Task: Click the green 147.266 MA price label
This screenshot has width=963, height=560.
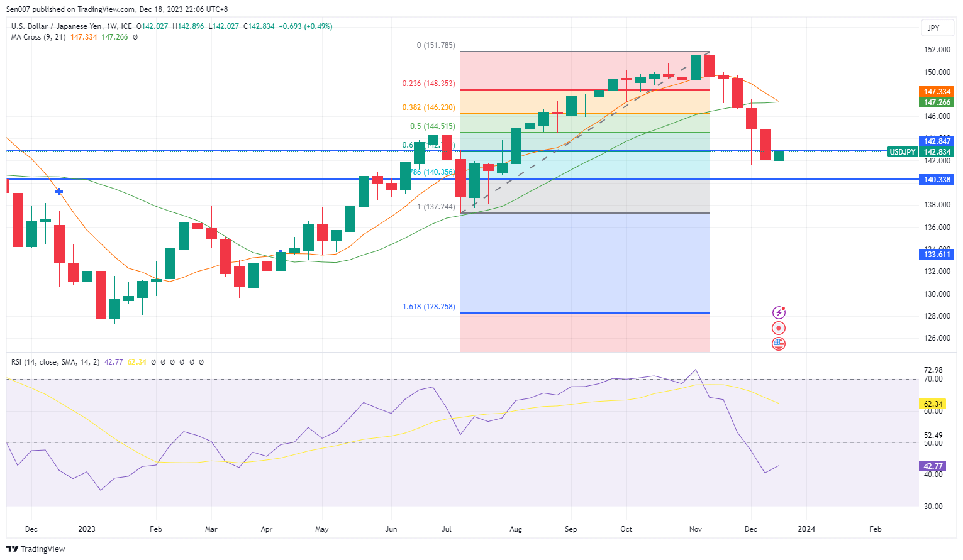Action: tap(937, 102)
